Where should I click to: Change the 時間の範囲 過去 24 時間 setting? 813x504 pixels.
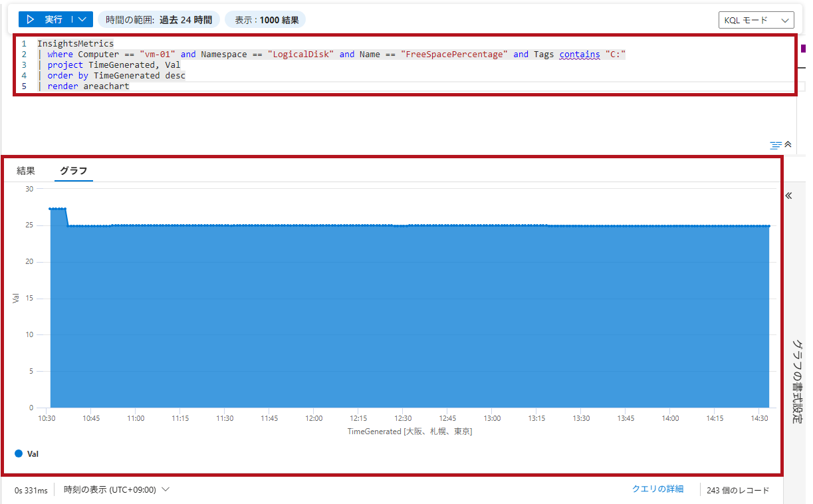158,20
